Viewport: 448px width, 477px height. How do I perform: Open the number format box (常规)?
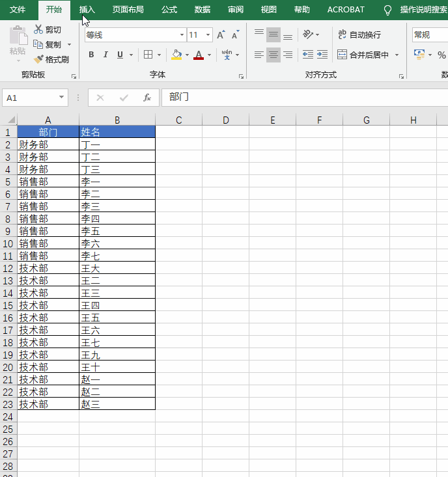click(x=430, y=34)
